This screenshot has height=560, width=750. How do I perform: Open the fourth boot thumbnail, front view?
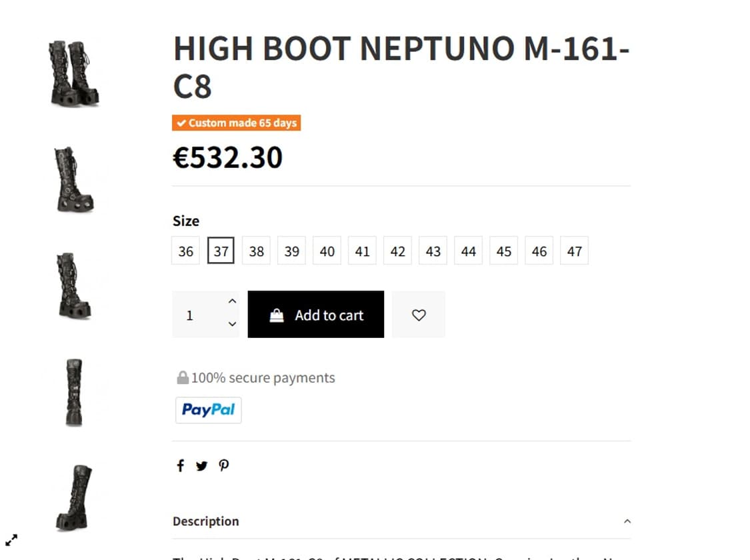pyautogui.click(x=74, y=392)
